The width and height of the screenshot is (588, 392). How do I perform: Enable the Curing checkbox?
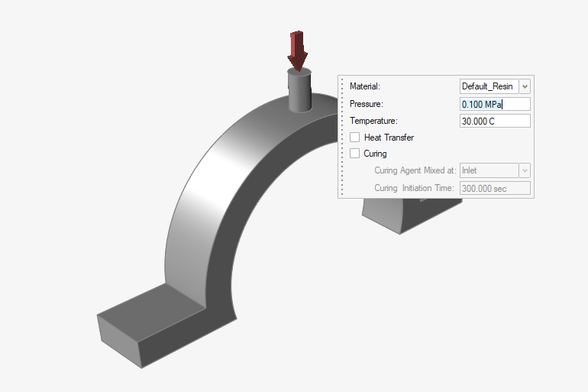[x=355, y=154]
